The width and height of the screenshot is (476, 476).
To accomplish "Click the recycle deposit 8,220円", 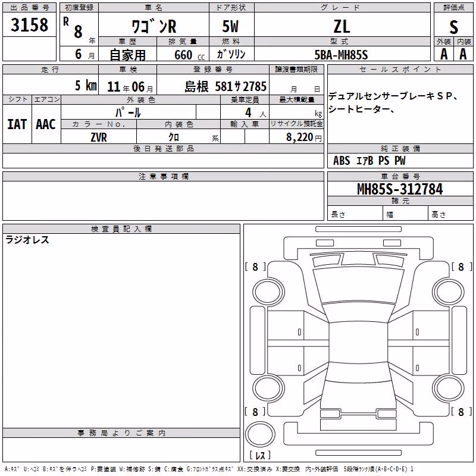I will (304, 137).
